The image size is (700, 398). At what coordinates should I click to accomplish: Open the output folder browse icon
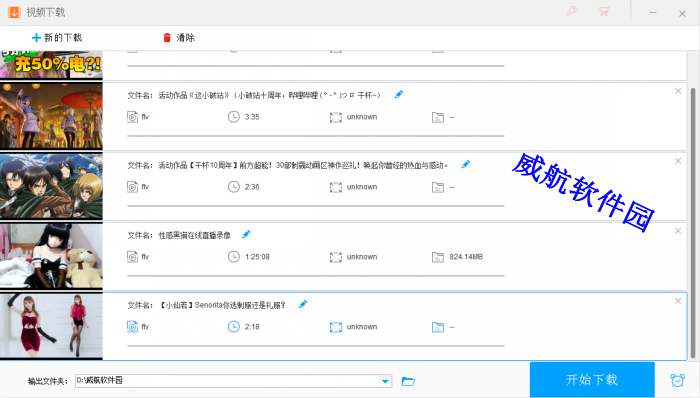(408, 381)
